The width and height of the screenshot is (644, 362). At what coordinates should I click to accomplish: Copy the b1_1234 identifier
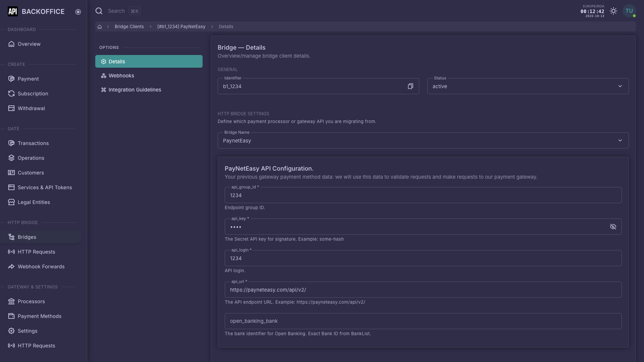pyautogui.click(x=410, y=86)
